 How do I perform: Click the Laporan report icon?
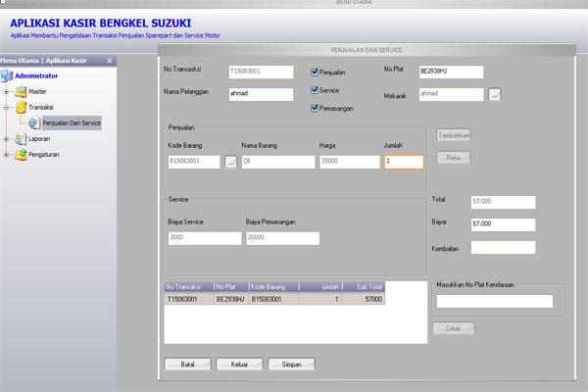[21, 139]
